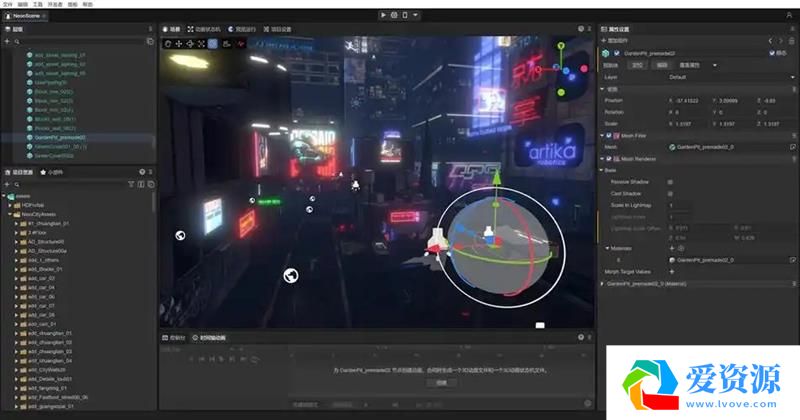The width and height of the screenshot is (800, 420).
Task: Click the edit button in prefab row
Action: (x=662, y=65)
